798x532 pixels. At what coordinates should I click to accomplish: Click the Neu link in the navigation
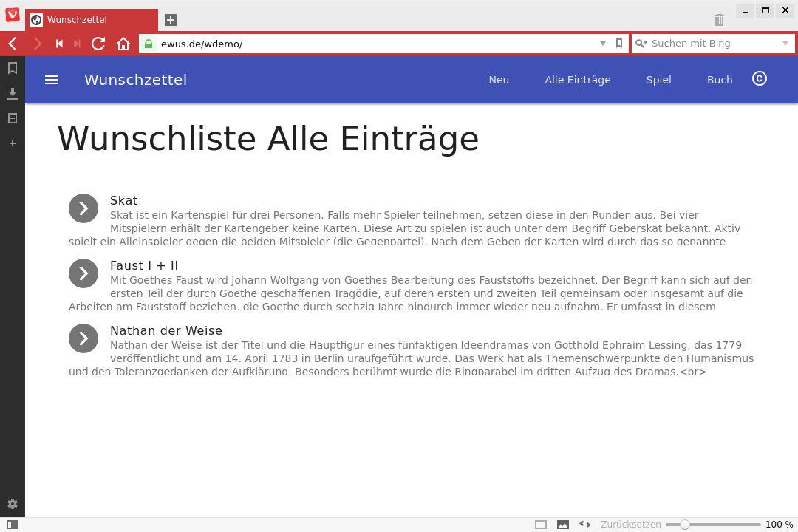(x=499, y=80)
